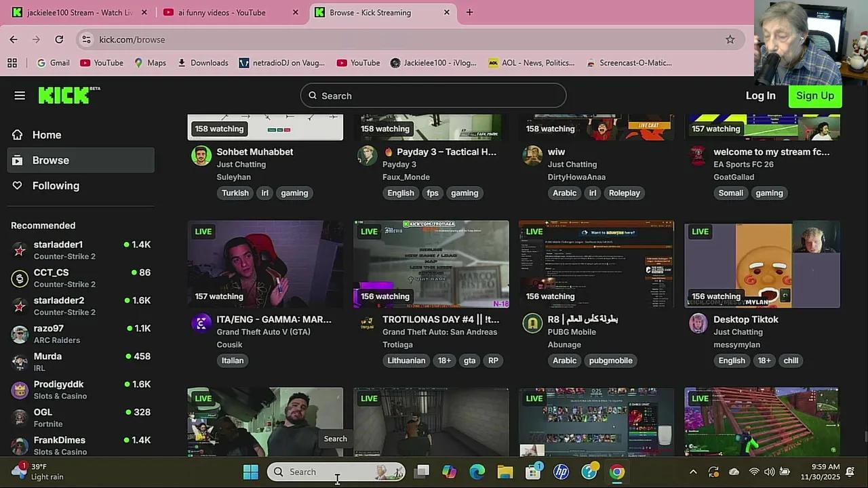Open Payday 3 category link
Viewport: 868px width, 488px height.
click(399, 164)
